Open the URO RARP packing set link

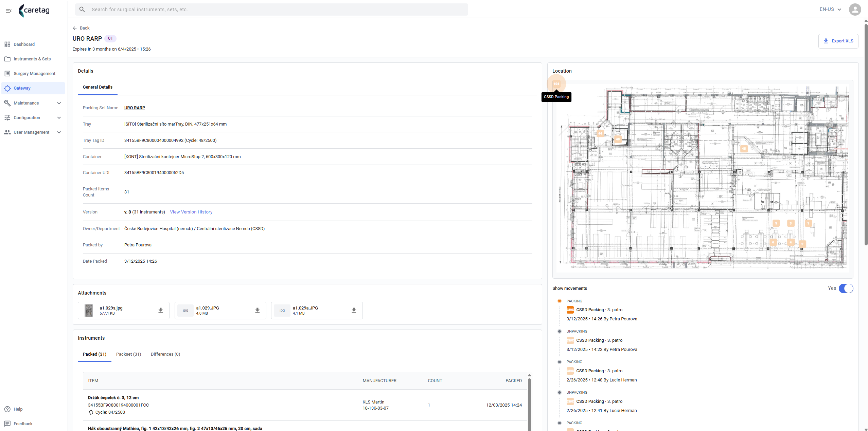pos(135,108)
